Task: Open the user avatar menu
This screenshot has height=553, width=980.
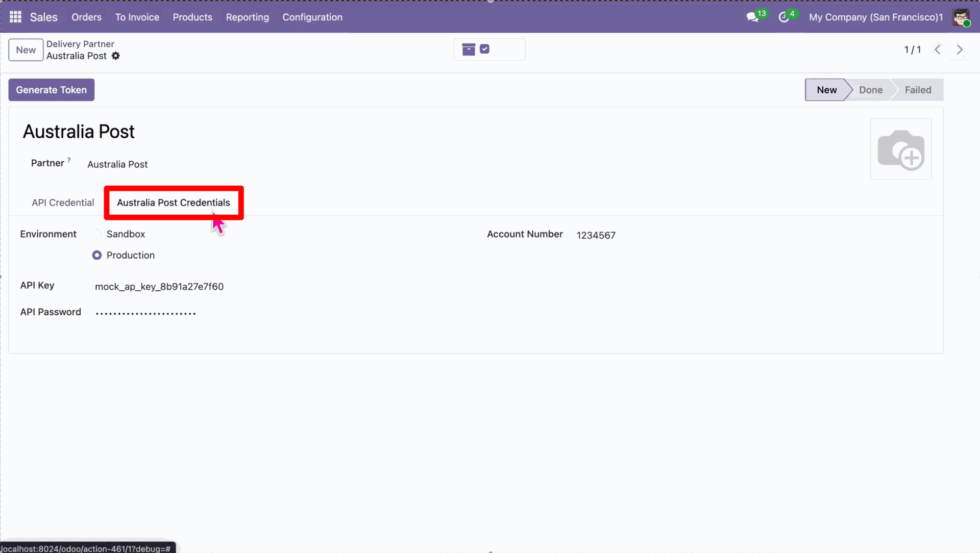Action: [961, 17]
